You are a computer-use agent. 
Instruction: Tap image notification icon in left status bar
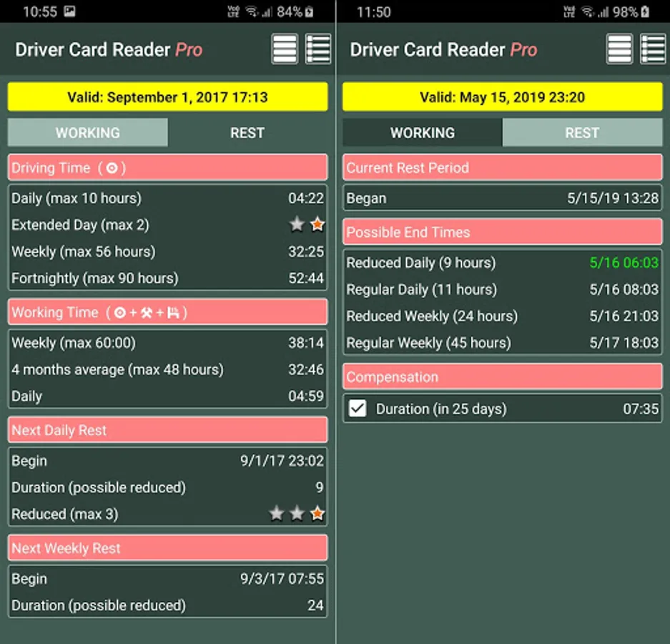pos(69,11)
